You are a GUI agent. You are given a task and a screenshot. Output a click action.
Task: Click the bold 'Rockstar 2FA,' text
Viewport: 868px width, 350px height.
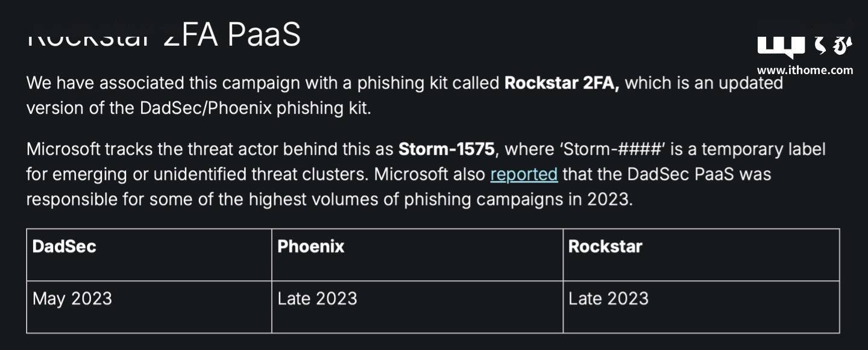click(562, 83)
